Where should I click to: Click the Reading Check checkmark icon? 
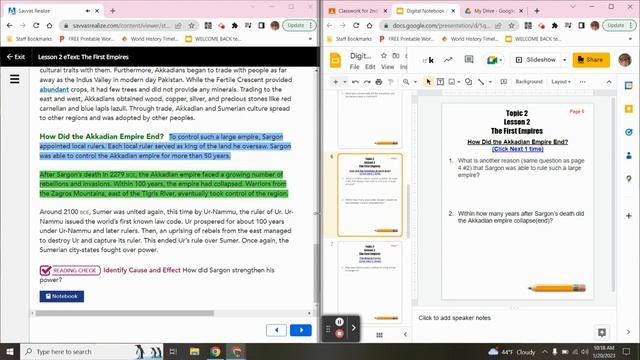(45, 270)
